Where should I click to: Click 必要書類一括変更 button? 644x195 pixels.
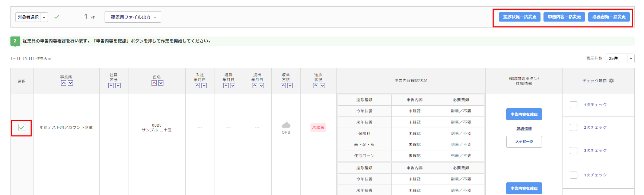click(609, 17)
